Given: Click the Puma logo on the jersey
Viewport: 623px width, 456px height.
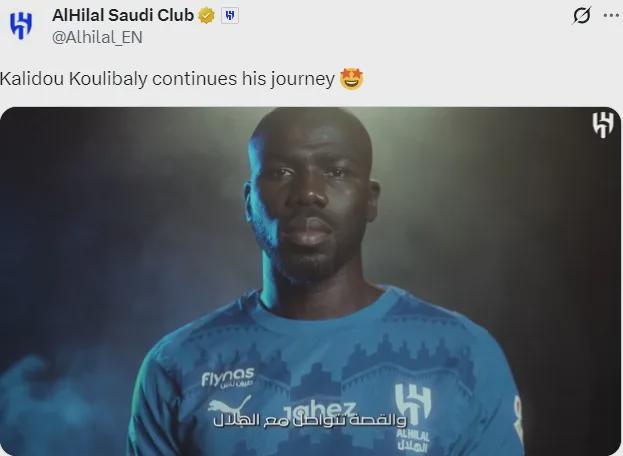Looking at the screenshot, I should [229, 407].
